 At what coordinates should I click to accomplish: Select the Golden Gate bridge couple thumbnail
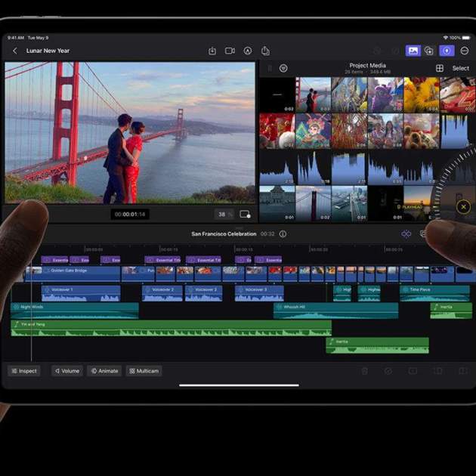click(x=313, y=95)
